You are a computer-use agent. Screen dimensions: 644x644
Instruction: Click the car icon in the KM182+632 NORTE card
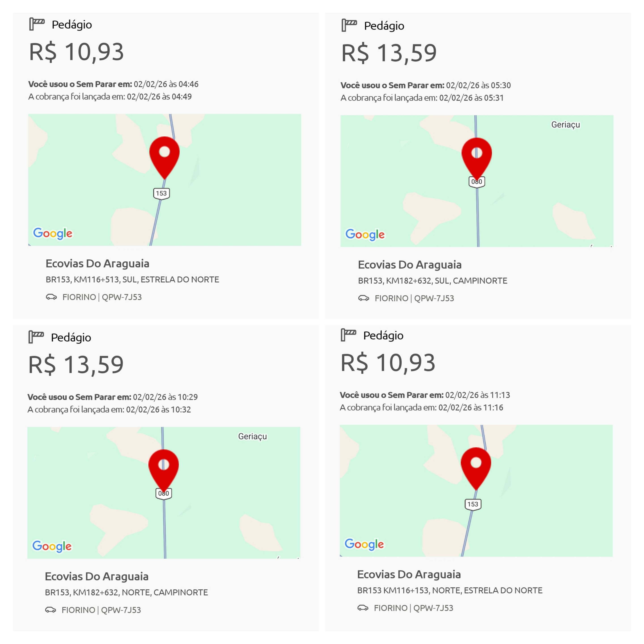click(51, 610)
